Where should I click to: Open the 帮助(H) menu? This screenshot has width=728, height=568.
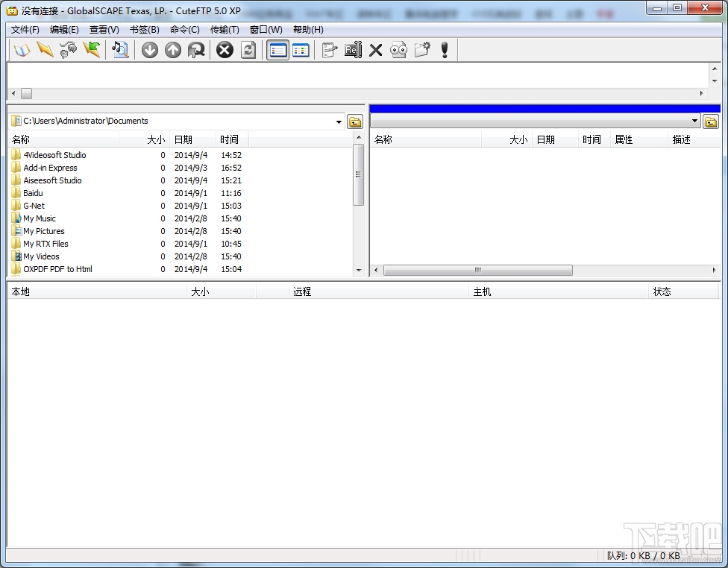[308, 30]
